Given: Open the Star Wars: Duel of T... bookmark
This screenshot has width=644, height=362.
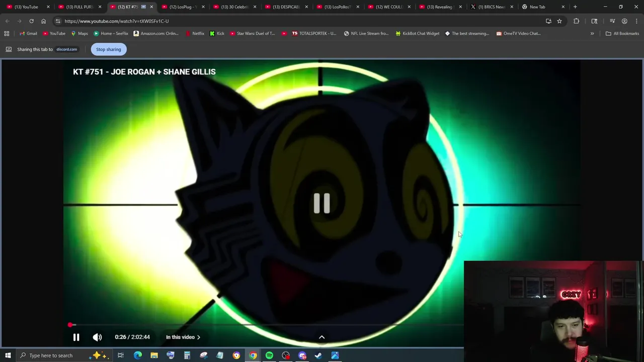Looking at the screenshot, I should (253, 34).
